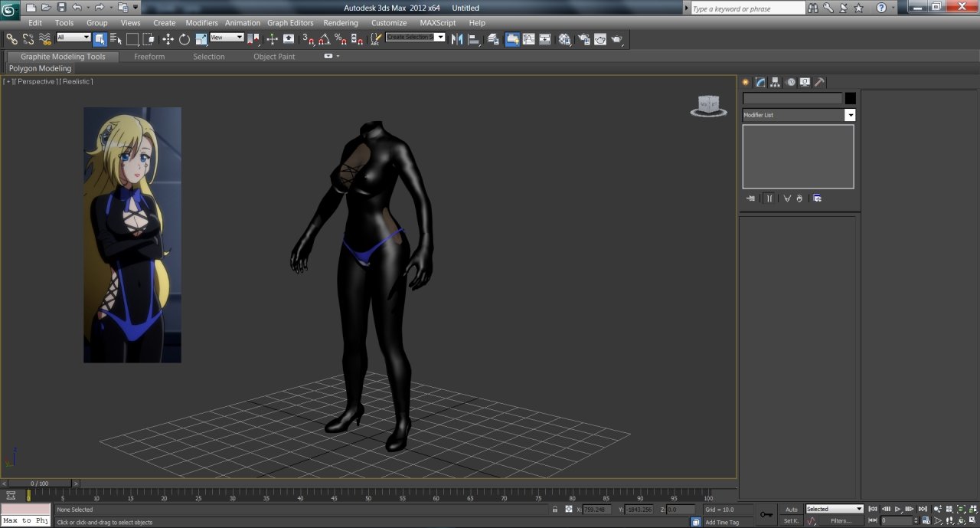This screenshot has height=528, width=980.
Task: Expand the Modifier List dropdown
Action: tap(799, 115)
